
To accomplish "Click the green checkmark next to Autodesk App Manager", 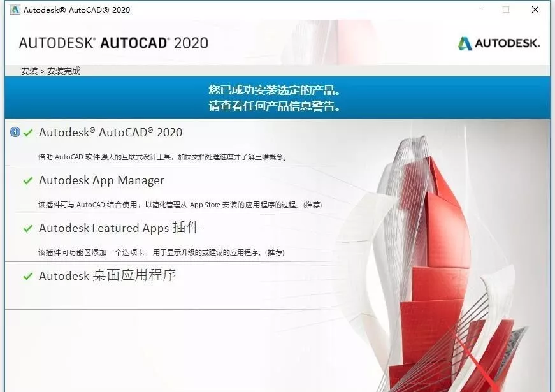I will point(28,181).
